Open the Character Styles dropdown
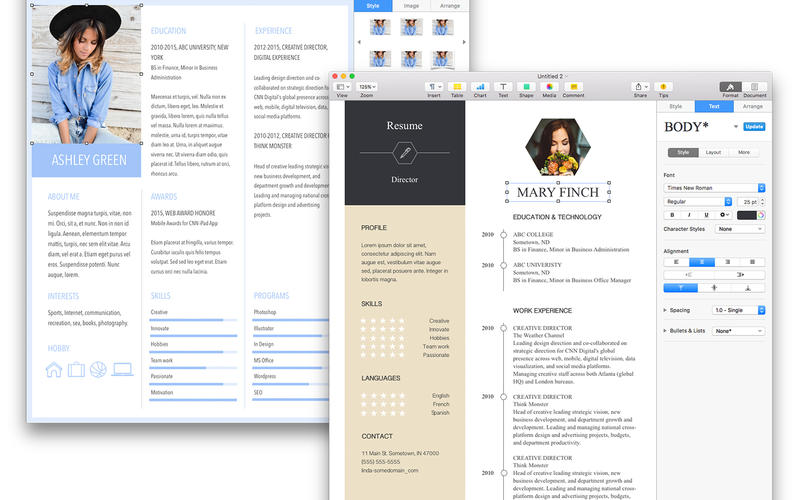The height and width of the screenshot is (500, 800). click(739, 229)
